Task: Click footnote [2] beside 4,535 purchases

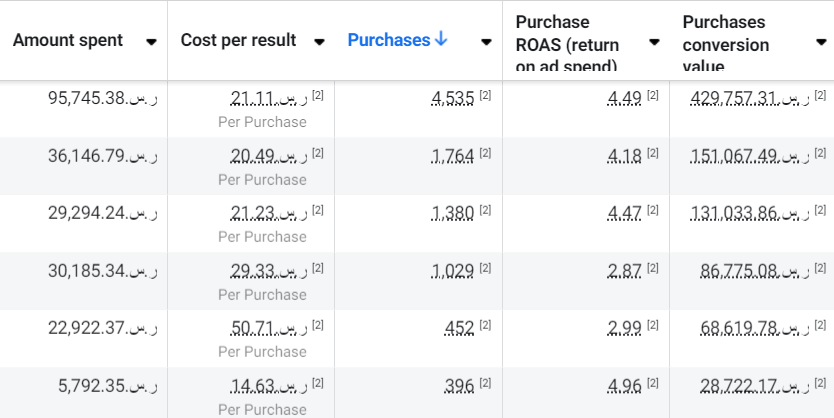Action: pos(485,95)
